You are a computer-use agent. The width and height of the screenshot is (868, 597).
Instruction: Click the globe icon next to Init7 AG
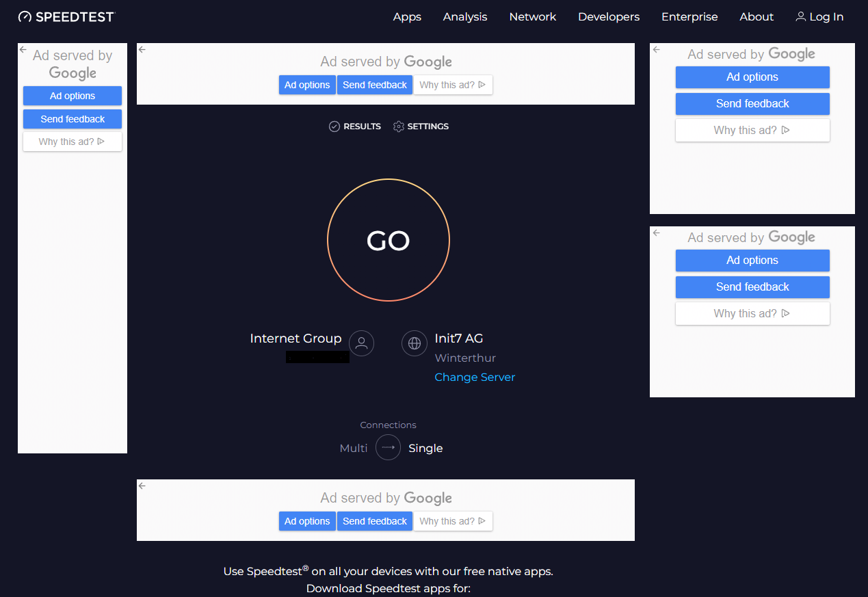414,343
